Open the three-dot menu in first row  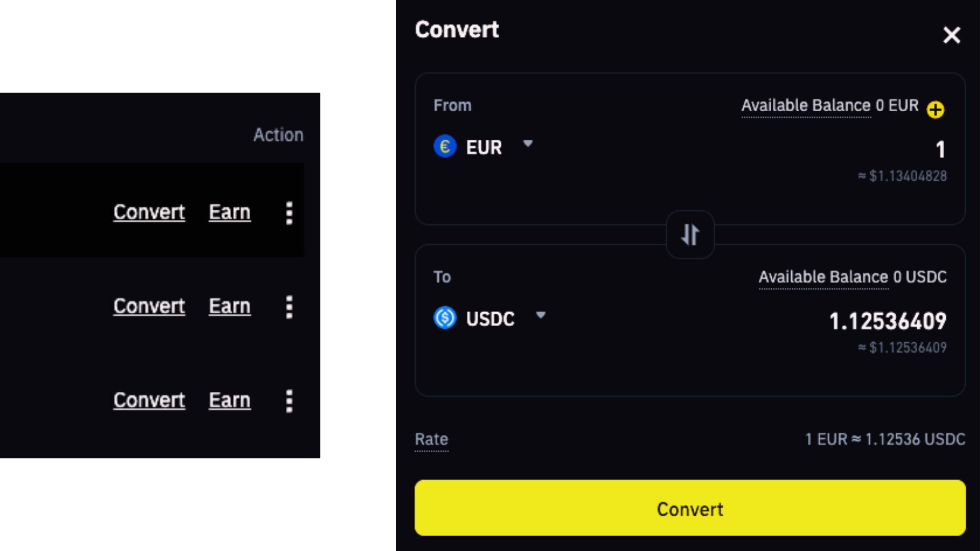pos(289,213)
